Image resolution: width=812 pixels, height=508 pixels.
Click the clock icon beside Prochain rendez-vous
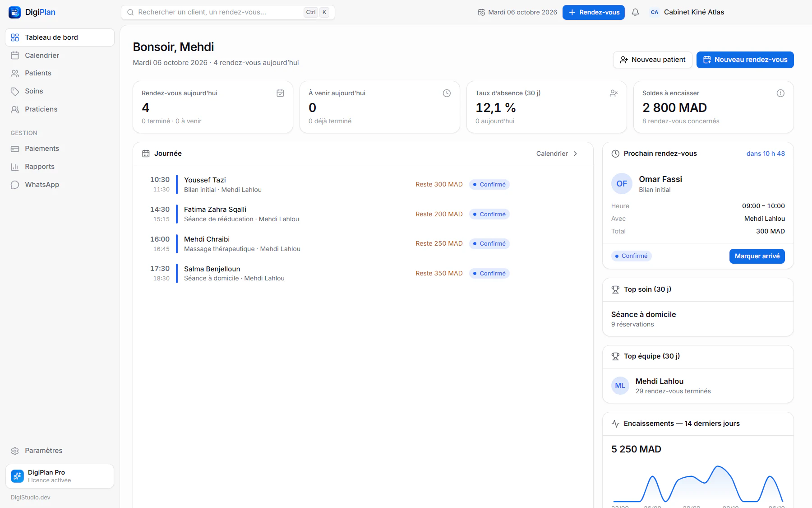click(x=615, y=154)
